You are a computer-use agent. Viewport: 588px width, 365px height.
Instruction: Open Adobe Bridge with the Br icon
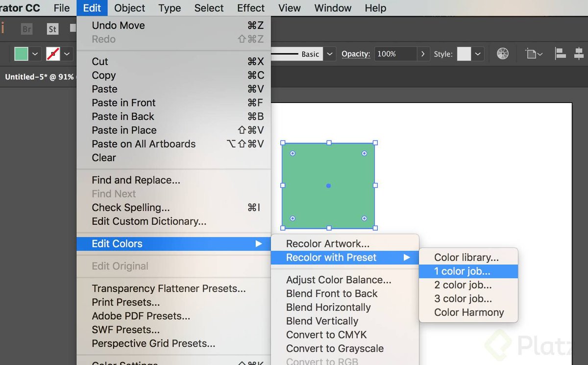pyautogui.click(x=27, y=29)
